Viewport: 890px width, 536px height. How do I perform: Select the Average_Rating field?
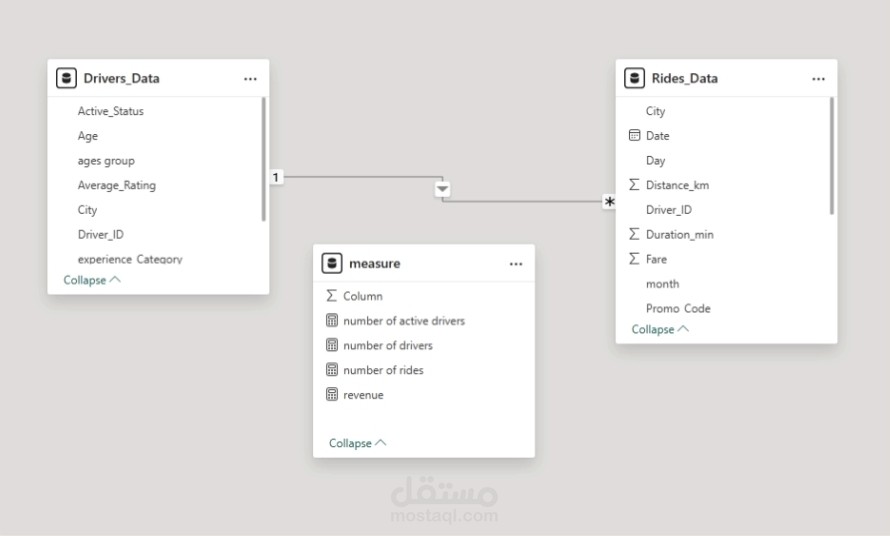click(x=117, y=185)
